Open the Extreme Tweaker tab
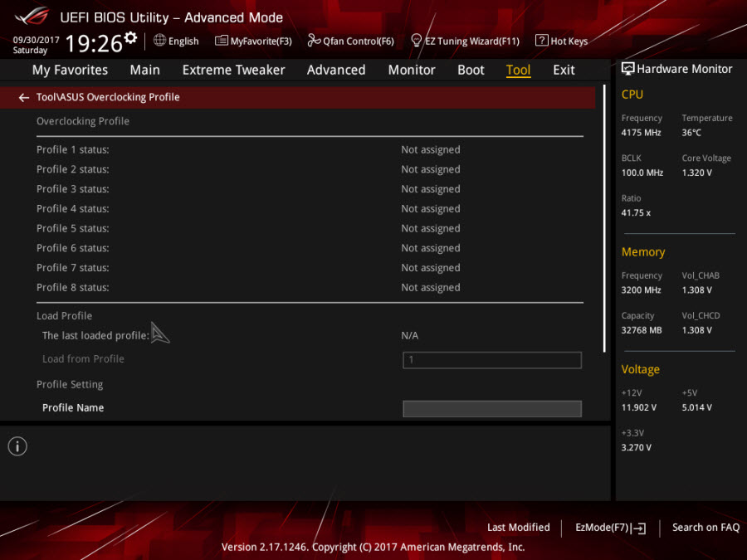This screenshot has width=747, height=560. tap(233, 70)
